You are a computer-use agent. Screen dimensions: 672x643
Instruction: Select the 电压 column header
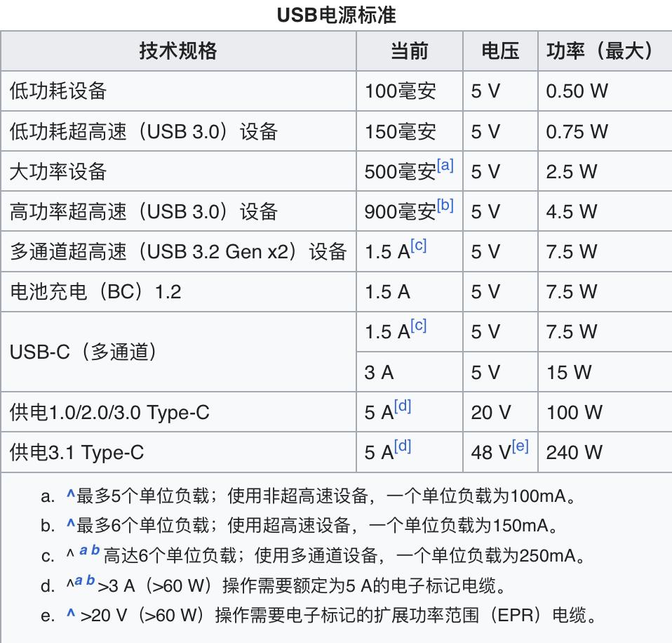(x=500, y=51)
